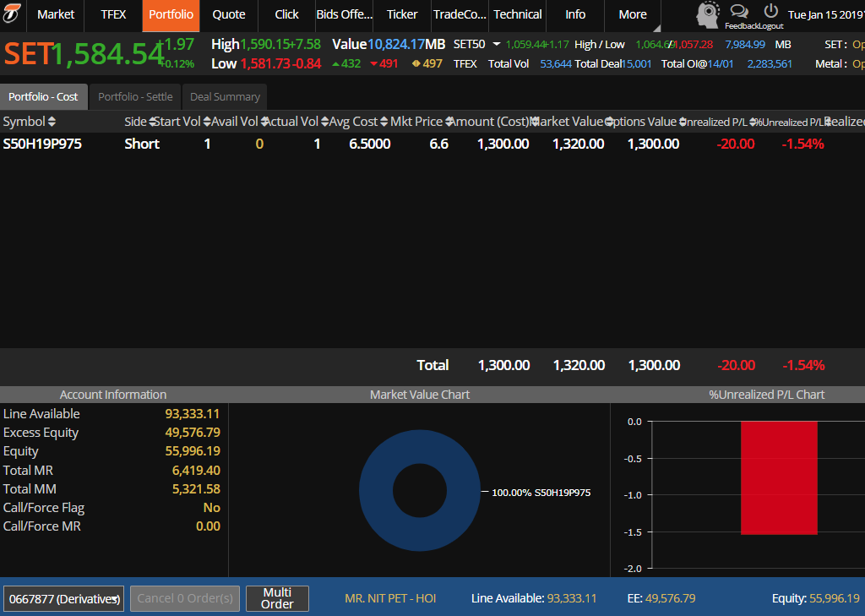Open the Bids Offe... menu

click(x=345, y=14)
